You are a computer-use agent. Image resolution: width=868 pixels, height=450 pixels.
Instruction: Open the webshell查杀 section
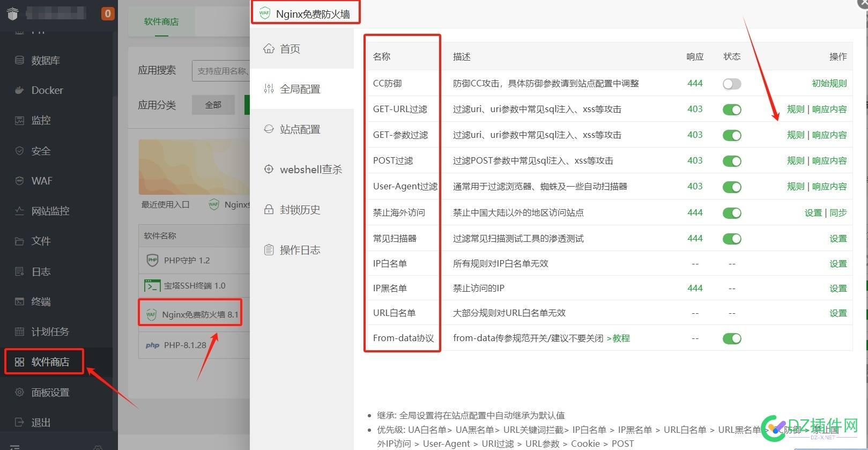click(302, 169)
